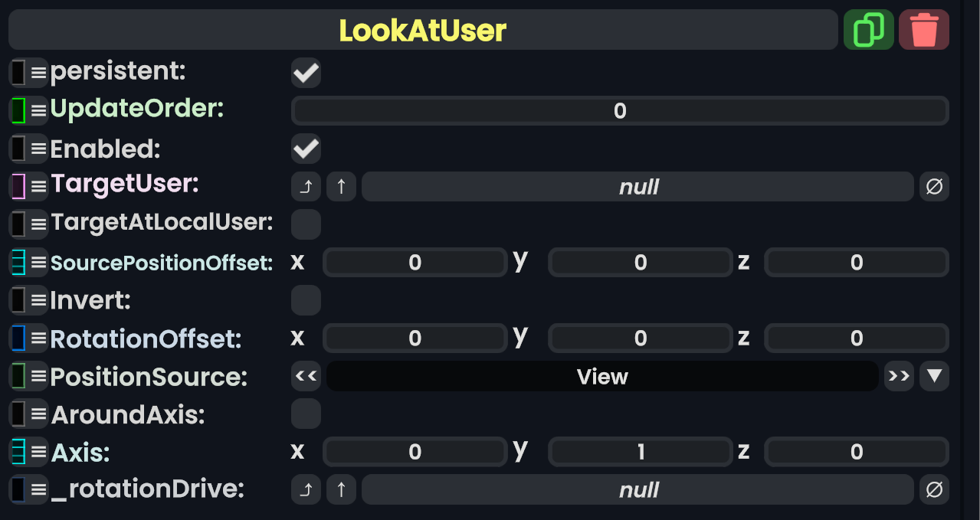This screenshot has height=520, width=980.
Task: Disable the Enabled checkbox
Action: [x=306, y=149]
